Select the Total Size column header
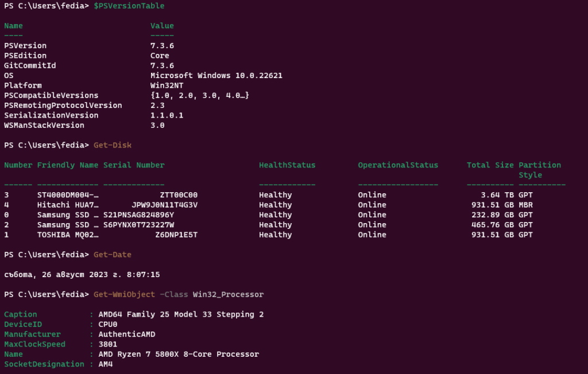This screenshot has height=374, width=588. 490,165
